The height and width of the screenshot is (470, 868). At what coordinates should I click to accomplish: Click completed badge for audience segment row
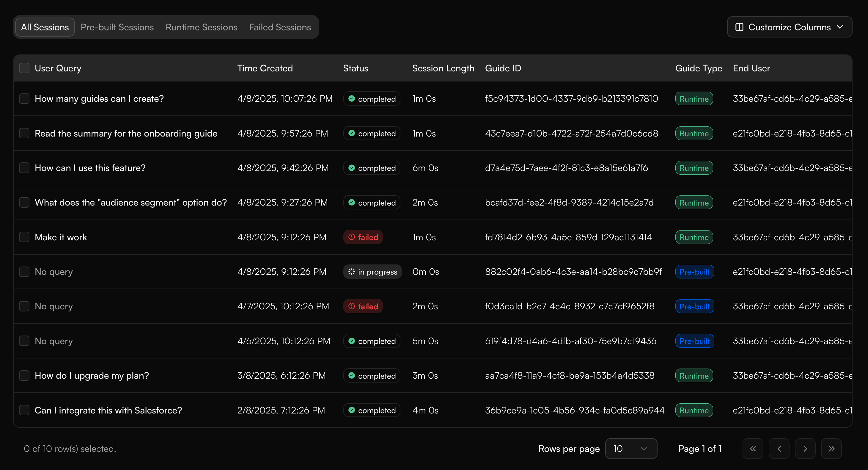pyautogui.click(x=372, y=202)
